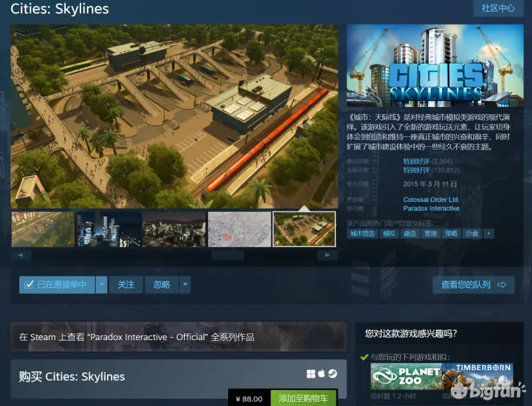Select the dusk city skyline thumbnail
This screenshot has height=406, width=532.
tap(174, 229)
